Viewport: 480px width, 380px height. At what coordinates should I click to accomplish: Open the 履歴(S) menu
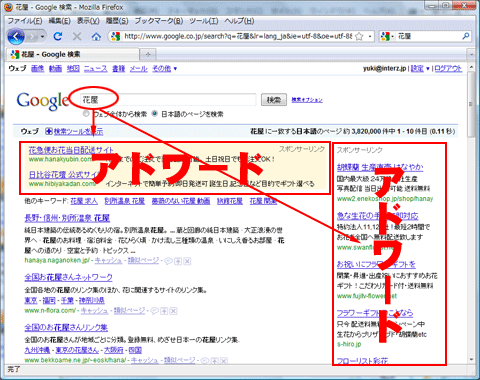[x=117, y=21]
